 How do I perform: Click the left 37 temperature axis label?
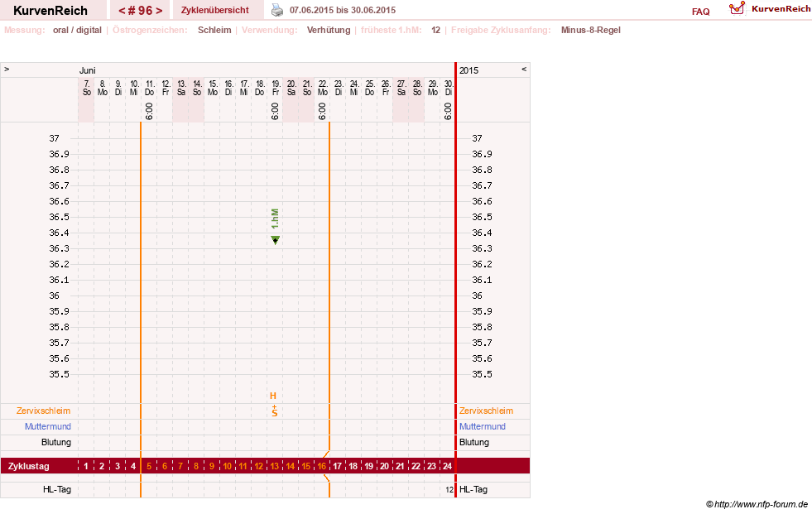[55, 138]
